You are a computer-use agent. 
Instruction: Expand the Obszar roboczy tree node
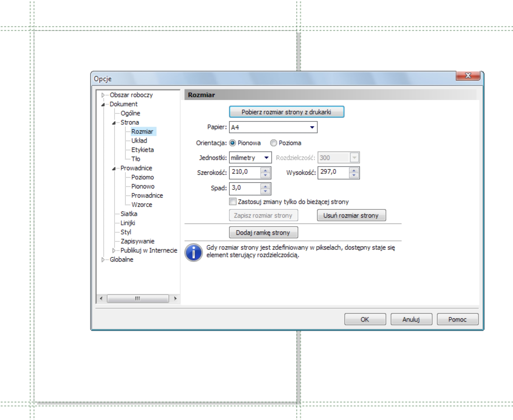(103, 95)
